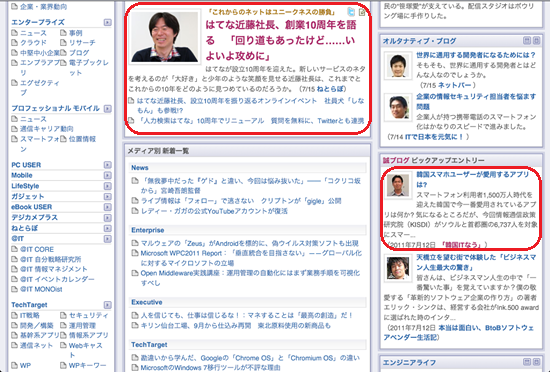This screenshot has height=372, width=550.
Task: Open 世界に通用する開発者になるためには? blog post
Action: tap(476, 55)
